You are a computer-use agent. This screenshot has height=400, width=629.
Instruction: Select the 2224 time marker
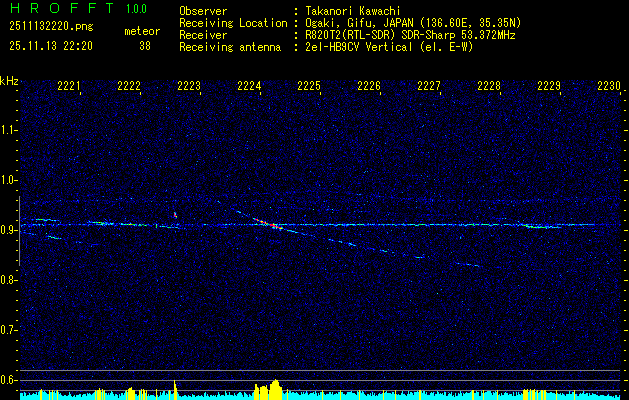pyautogui.click(x=249, y=87)
